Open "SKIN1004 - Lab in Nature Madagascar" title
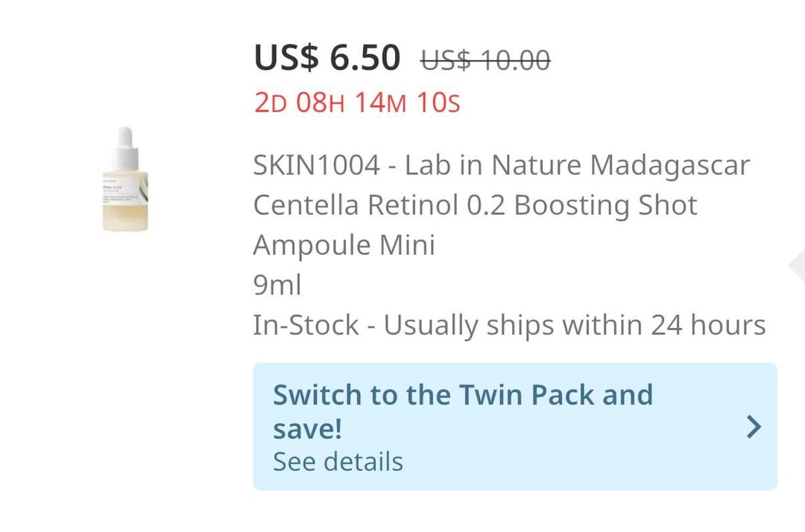The width and height of the screenshot is (805, 532). tap(501, 165)
